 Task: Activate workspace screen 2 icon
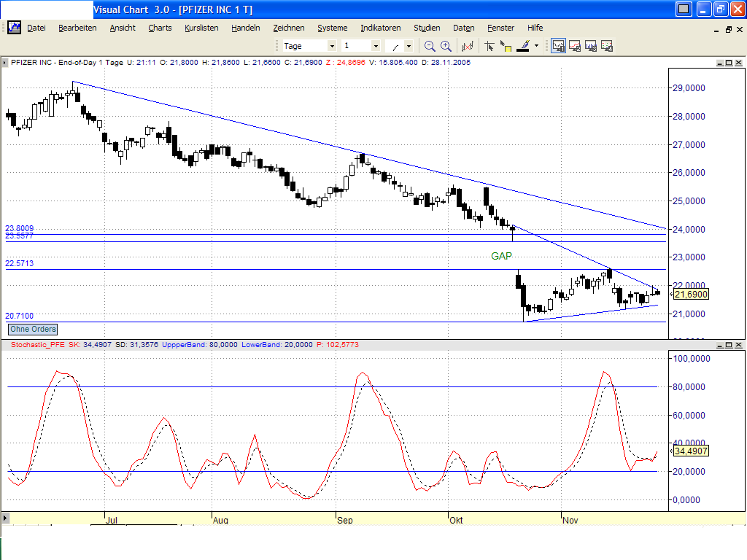coord(575,46)
